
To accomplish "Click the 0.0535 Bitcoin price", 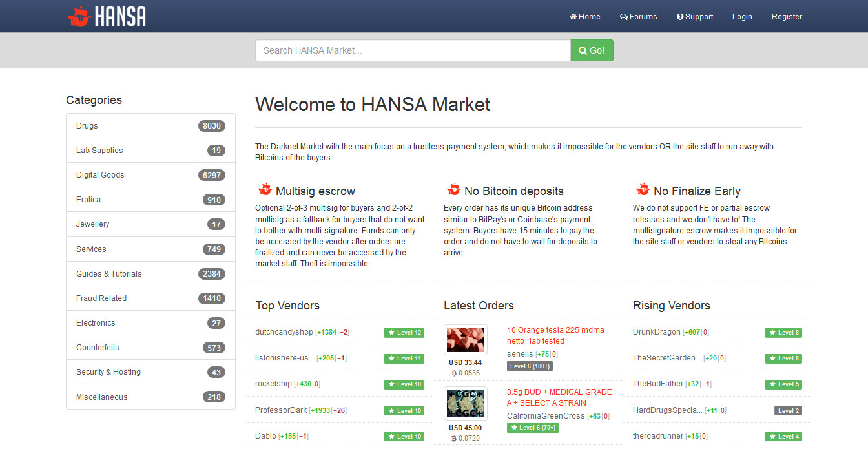I will click(x=466, y=373).
